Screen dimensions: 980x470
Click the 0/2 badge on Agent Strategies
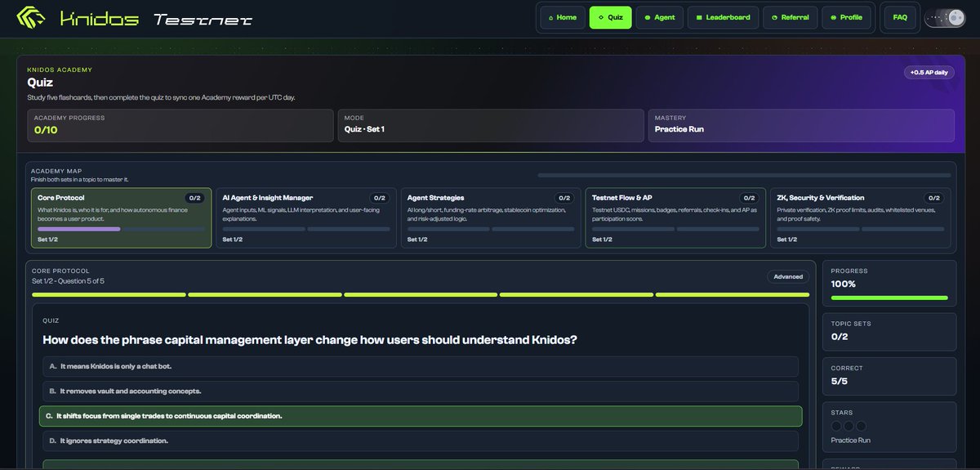pos(564,198)
